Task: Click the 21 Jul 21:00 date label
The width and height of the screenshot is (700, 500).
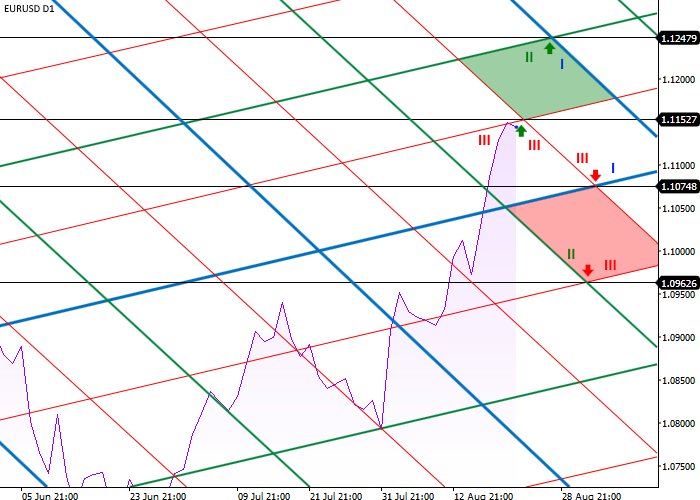Action: (335, 496)
